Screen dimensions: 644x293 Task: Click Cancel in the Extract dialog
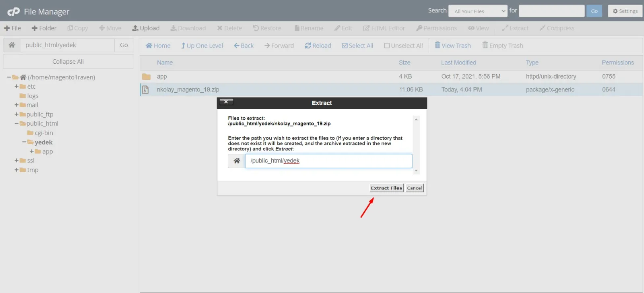coord(414,188)
